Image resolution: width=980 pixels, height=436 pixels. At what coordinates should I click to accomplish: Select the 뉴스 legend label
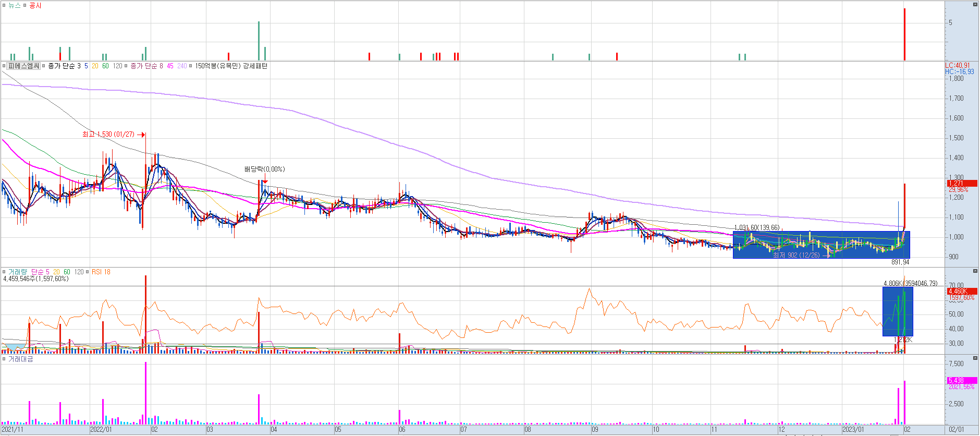pos(14,5)
